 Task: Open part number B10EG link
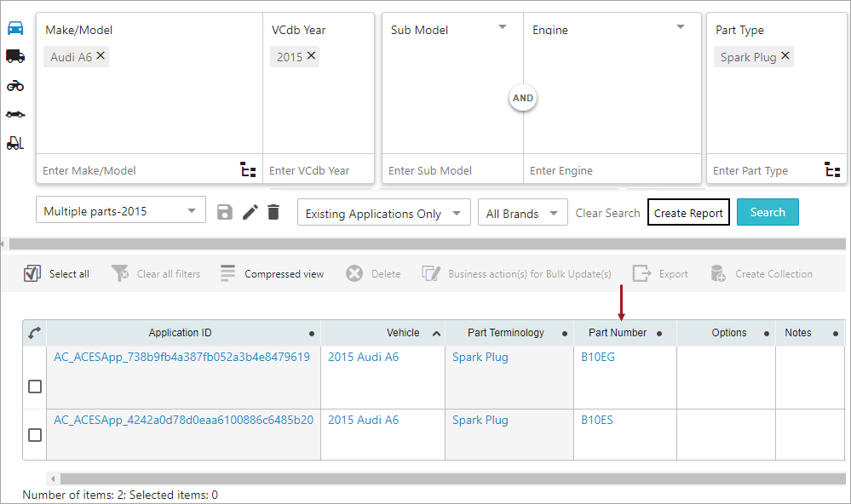[x=598, y=357]
